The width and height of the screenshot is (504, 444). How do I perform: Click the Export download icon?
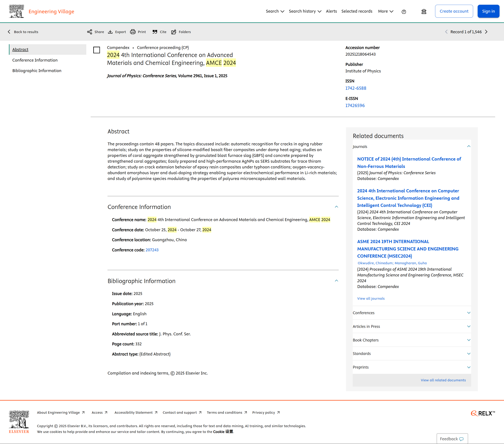tap(110, 32)
